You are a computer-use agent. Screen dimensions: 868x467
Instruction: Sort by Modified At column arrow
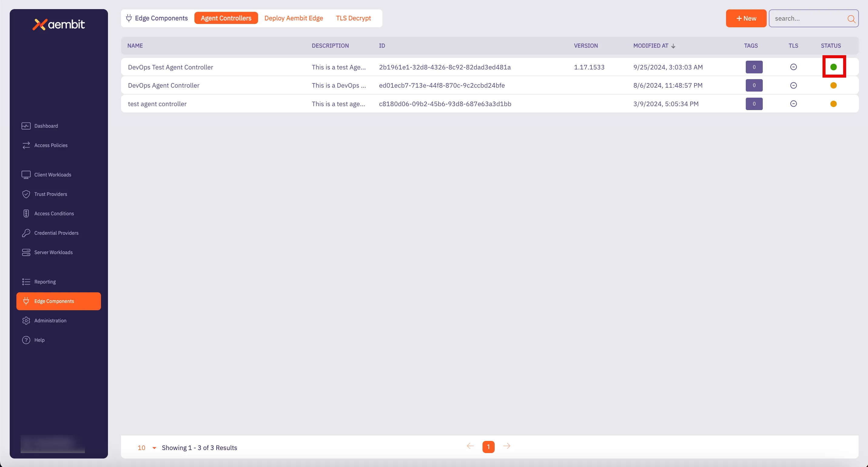pos(674,46)
